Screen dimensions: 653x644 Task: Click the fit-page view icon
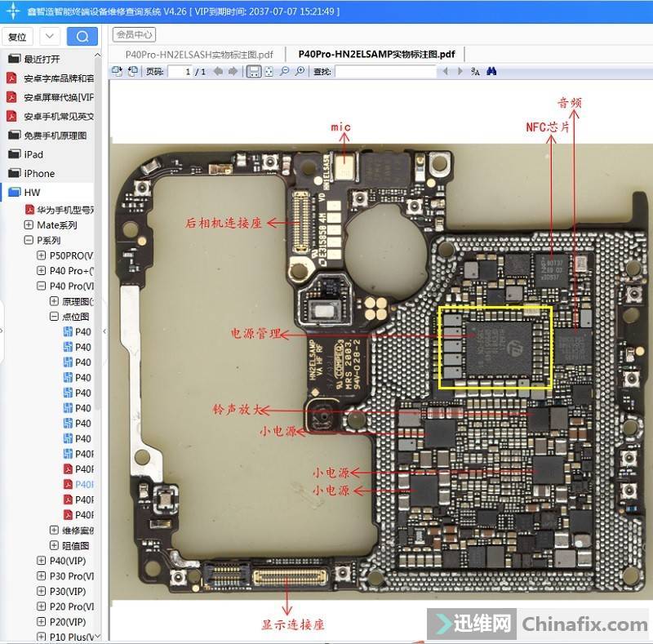(269, 72)
